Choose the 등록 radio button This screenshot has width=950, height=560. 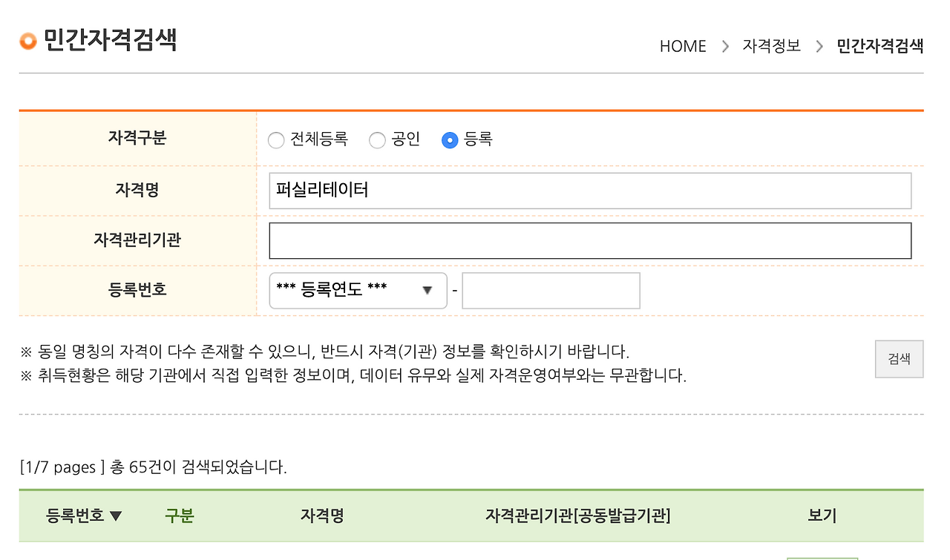pyautogui.click(x=450, y=139)
